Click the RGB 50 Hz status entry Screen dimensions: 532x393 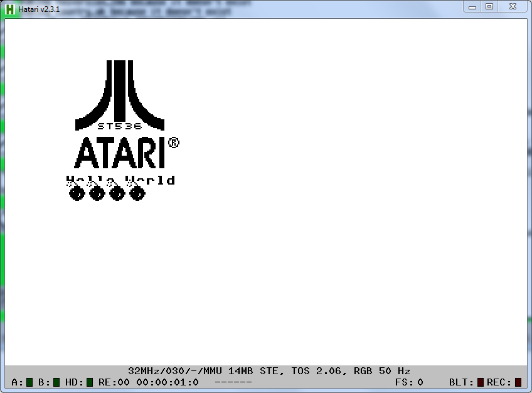coord(382,371)
